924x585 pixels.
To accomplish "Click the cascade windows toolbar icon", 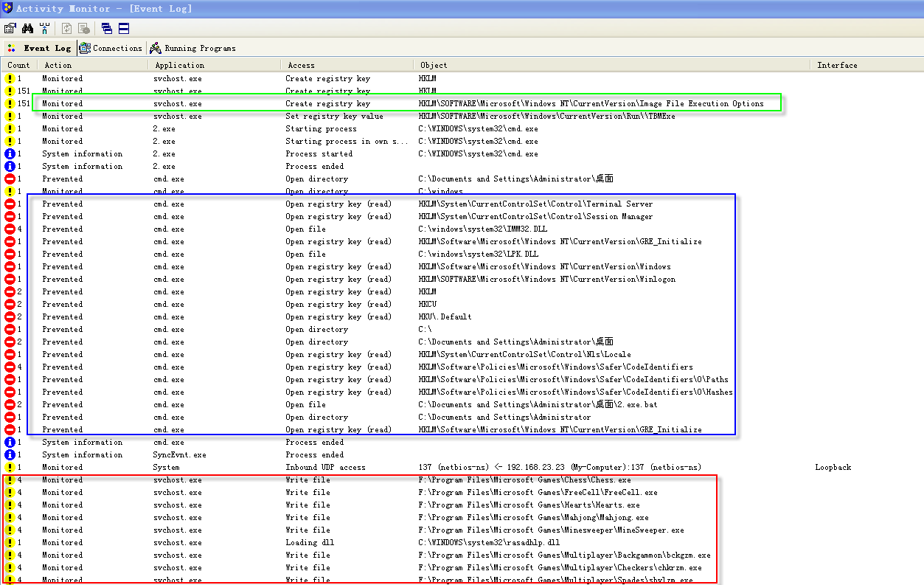I will pyautogui.click(x=107, y=28).
